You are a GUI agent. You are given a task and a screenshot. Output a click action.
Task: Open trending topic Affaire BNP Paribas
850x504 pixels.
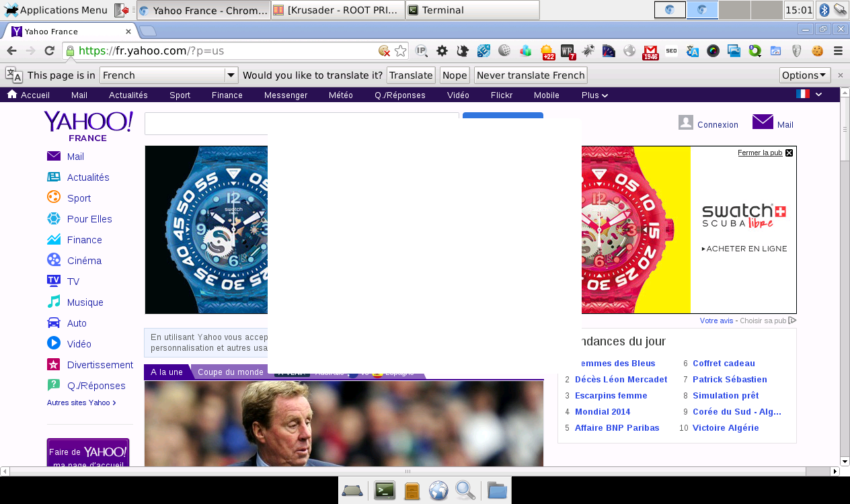click(x=617, y=428)
